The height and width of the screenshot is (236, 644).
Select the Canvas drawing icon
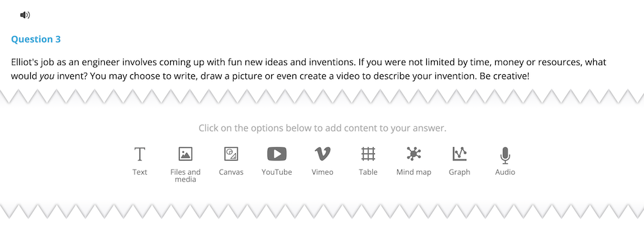pyautogui.click(x=231, y=154)
